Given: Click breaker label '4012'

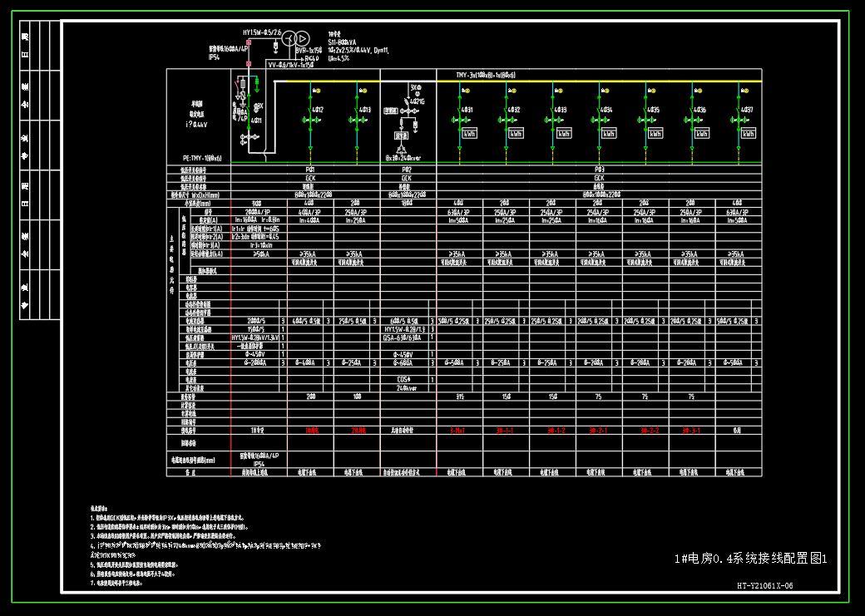Looking at the screenshot, I should pos(319,110).
